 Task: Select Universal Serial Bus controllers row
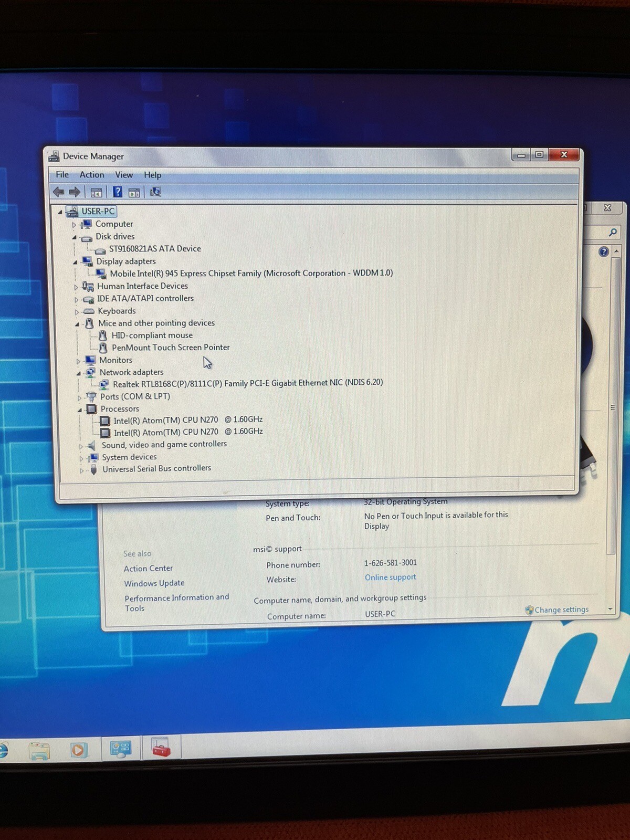(156, 469)
